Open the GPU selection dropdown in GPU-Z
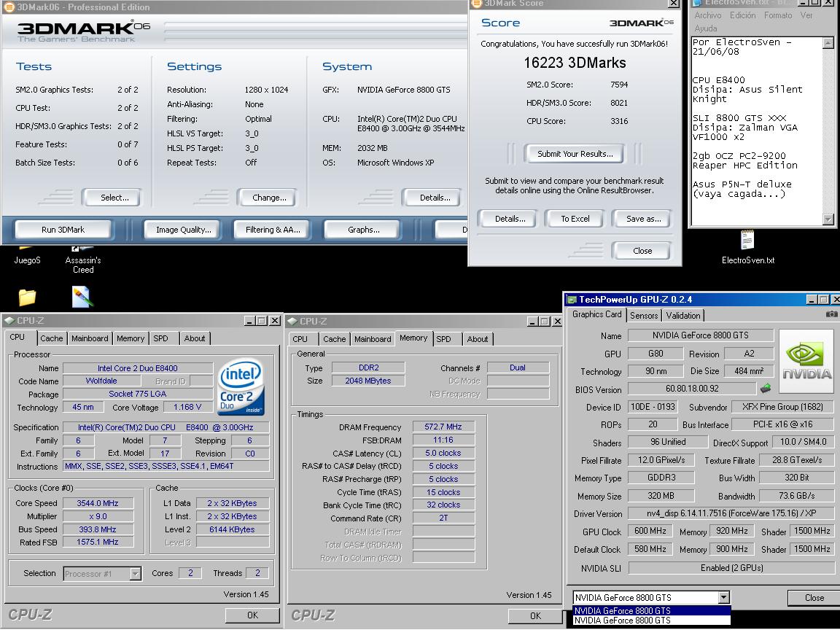Screen dimensions: 840x630 tap(723, 597)
